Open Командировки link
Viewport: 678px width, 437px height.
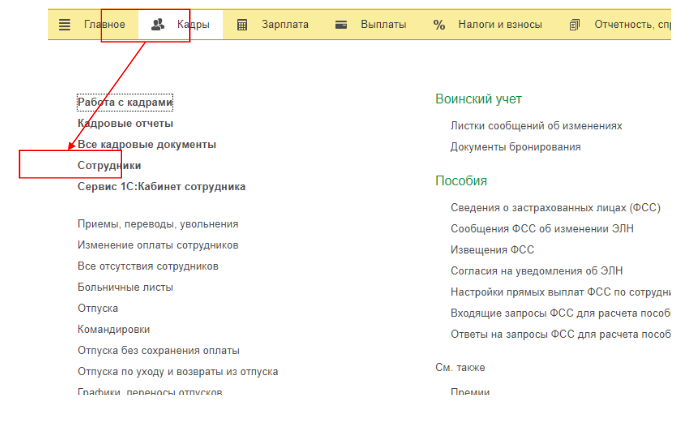pos(114,329)
